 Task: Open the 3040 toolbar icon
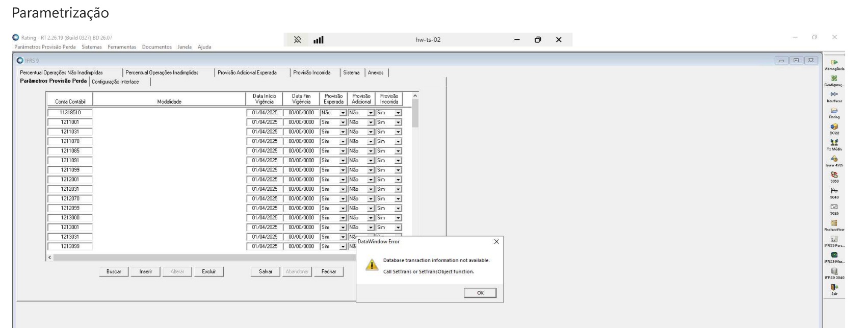[x=834, y=191]
